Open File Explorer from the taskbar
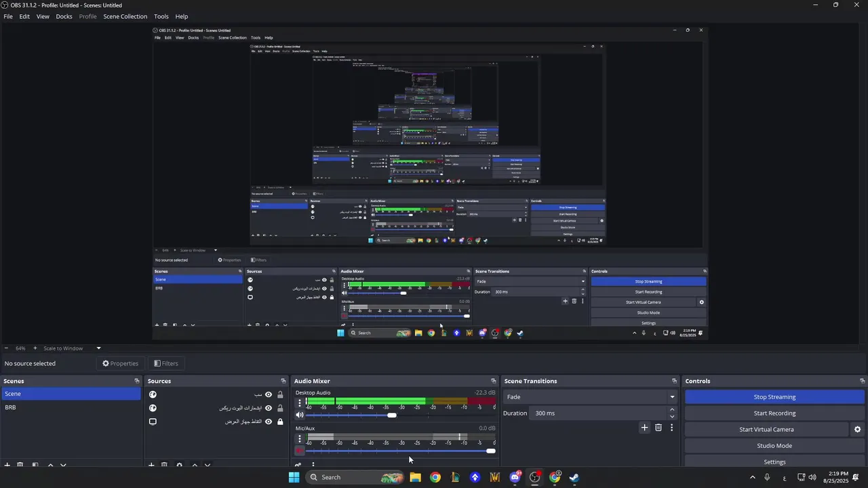868x488 pixels. pos(415,477)
